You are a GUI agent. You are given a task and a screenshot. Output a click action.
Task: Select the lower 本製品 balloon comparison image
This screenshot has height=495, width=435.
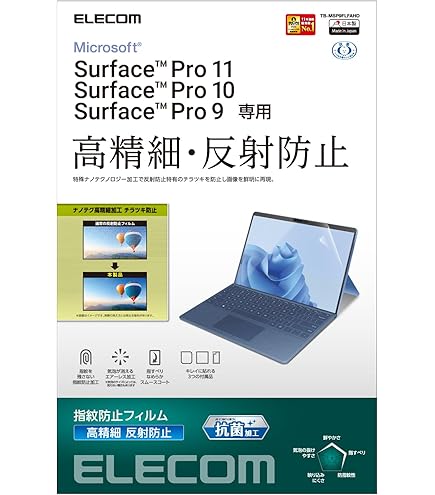coord(115,292)
